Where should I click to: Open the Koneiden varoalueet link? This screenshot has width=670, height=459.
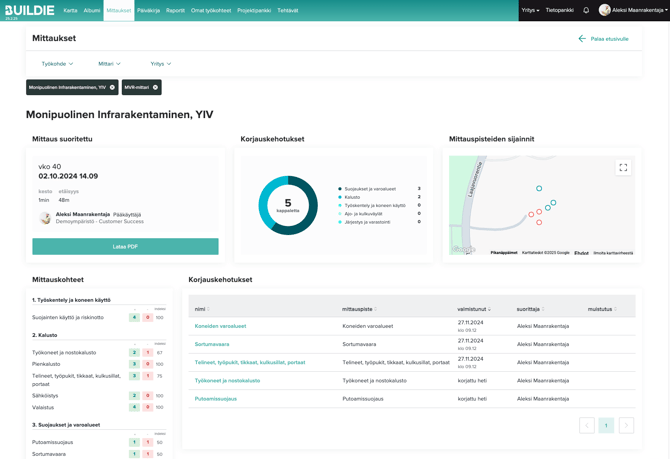point(220,326)
